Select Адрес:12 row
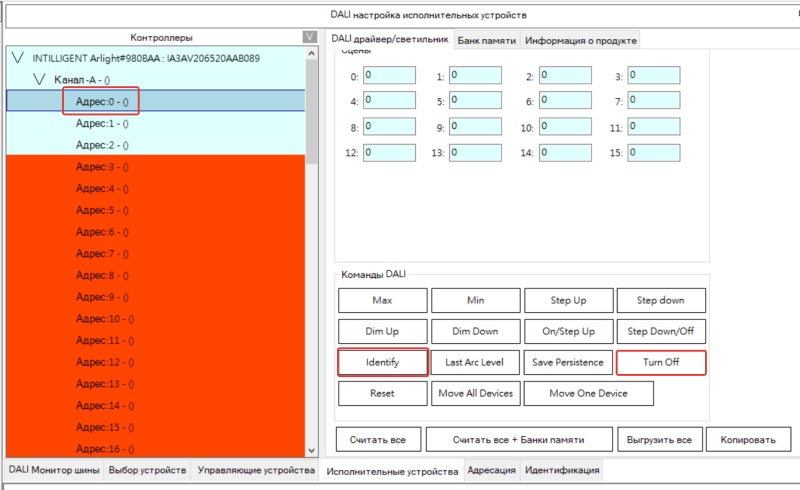800x490 pixels. (x=156, y=362)
